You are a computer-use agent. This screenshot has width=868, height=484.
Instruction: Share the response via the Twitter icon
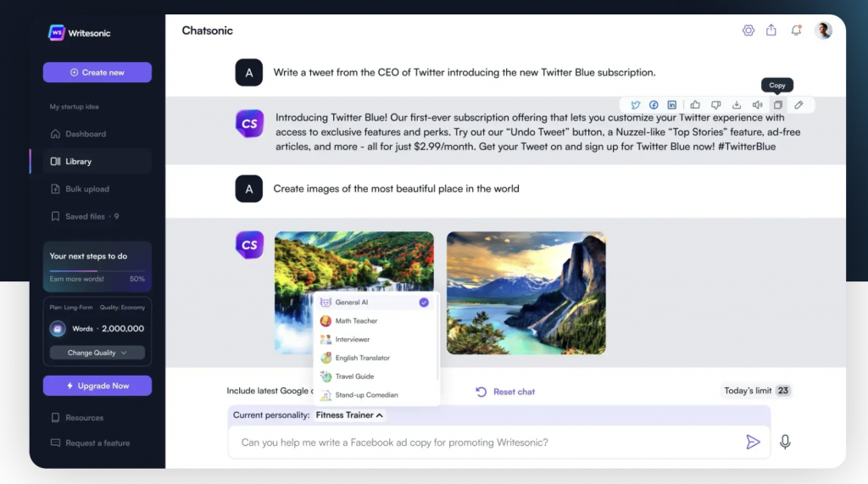tap(636, 105)
